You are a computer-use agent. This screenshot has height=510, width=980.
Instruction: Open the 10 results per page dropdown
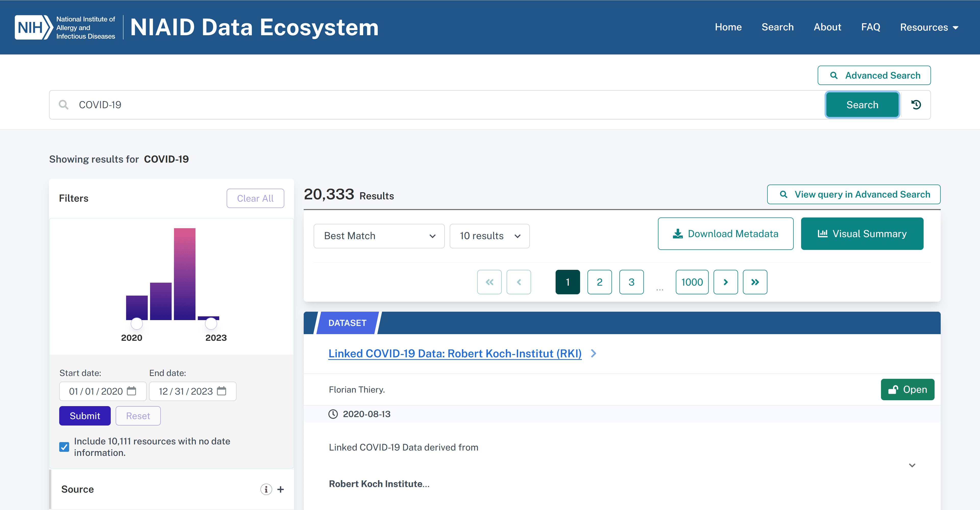[x=489, y=236]
